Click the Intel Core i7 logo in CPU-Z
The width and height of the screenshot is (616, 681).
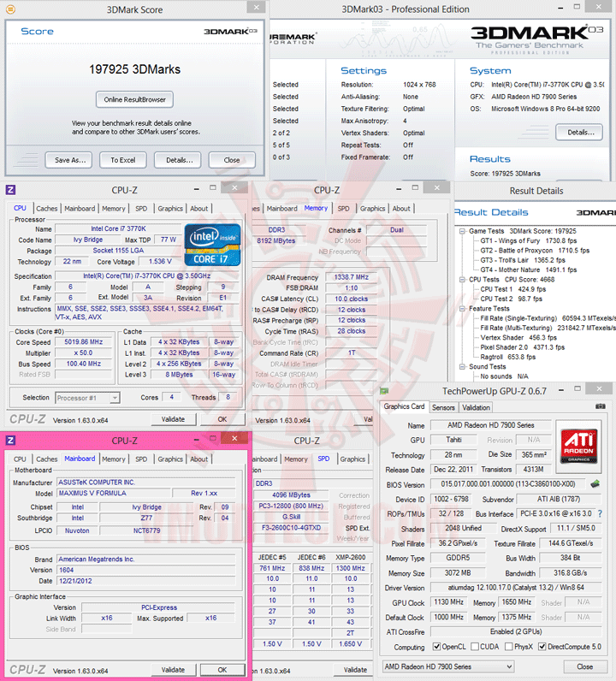tap(212, 245)
